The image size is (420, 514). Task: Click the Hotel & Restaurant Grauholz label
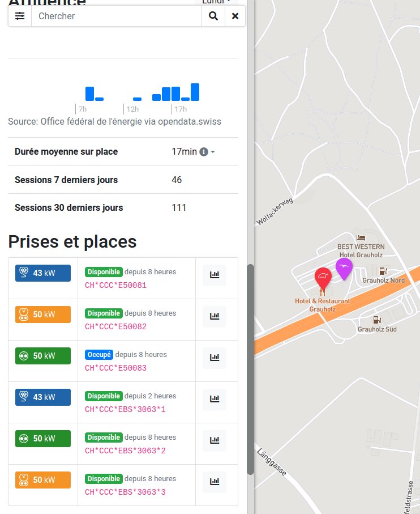pos(323,305)
